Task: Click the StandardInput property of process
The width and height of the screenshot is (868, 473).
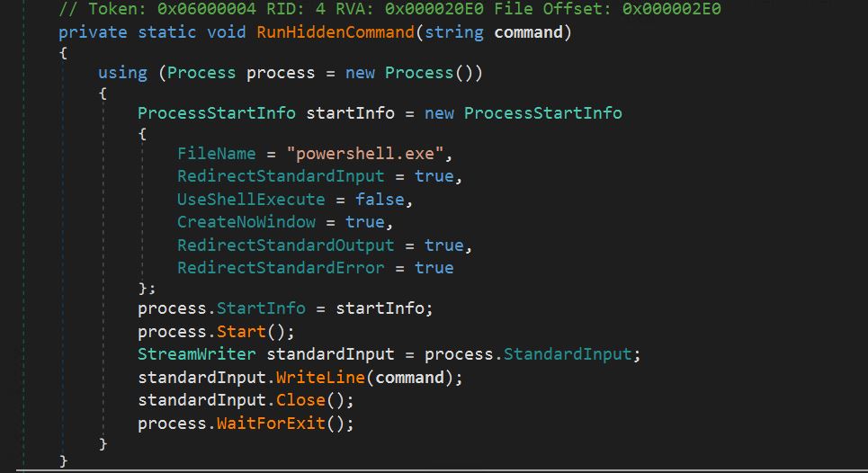Action: (x=568, y=354)
